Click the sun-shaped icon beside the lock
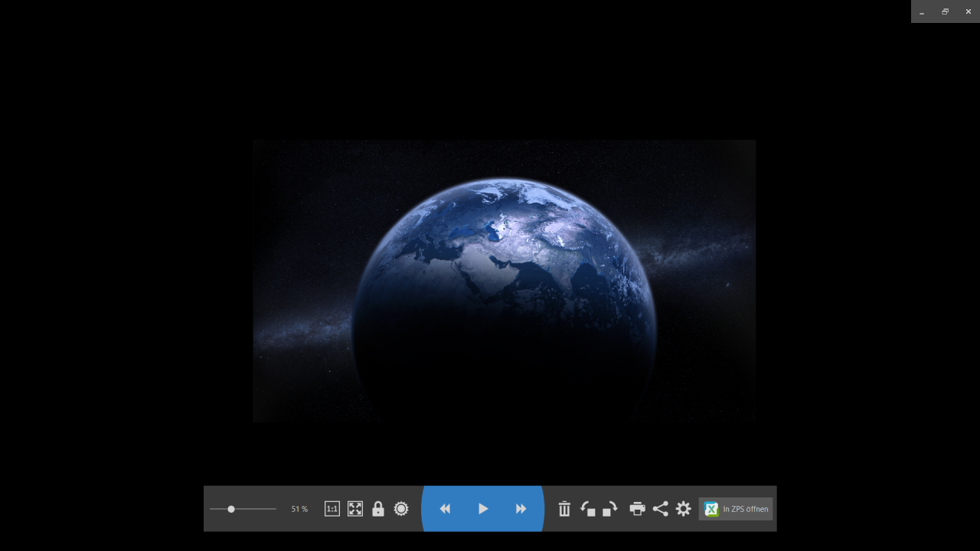 (401, 509)
